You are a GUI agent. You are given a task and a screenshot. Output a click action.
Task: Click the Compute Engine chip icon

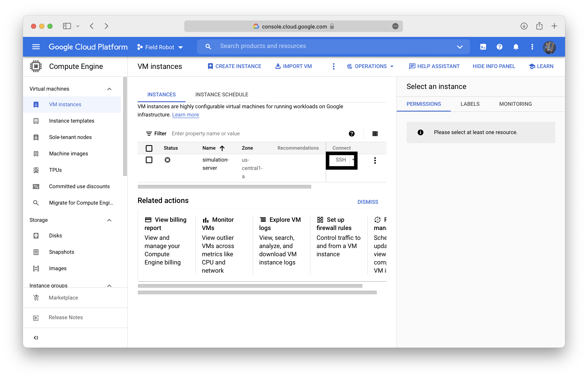(x=36, y=66)
